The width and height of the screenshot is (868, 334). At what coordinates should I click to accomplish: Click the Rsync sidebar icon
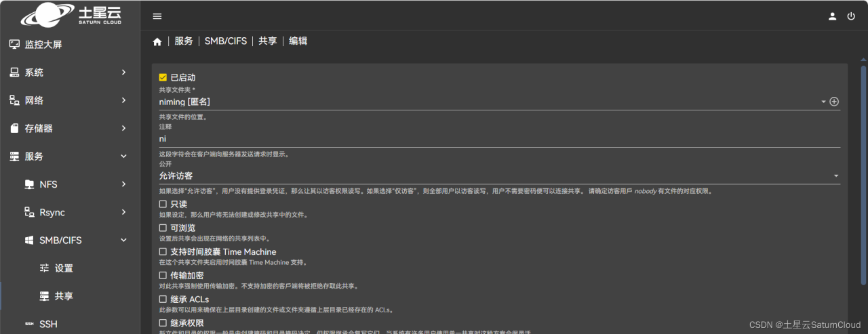tap(29, 212)
